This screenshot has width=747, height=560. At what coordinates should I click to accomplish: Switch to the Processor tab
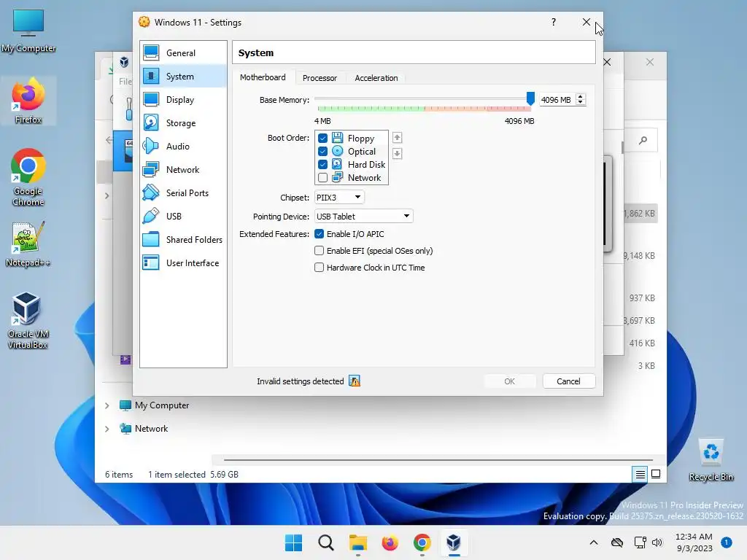click(320, 77)
